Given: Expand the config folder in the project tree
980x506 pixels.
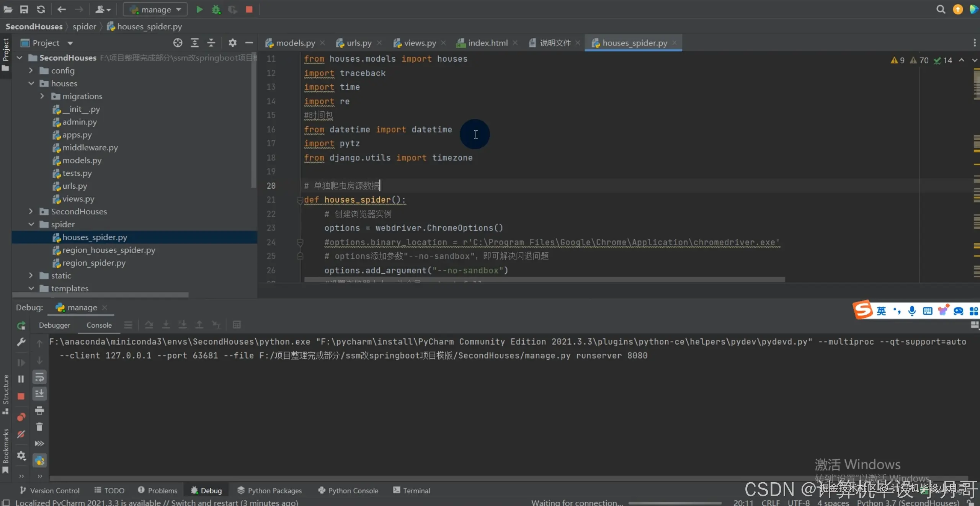Looking at the screenshot, I should pyautogui.click(x=31, y=70).
